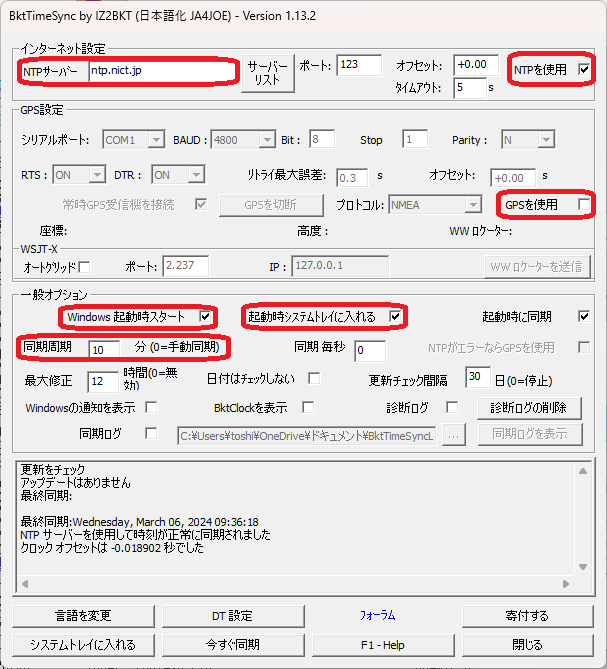Image resolution: width=607 pixels, height=669 pixels.
Task: Open the BAUD 4800 dropdown
Action: click(x=243, y=140)
